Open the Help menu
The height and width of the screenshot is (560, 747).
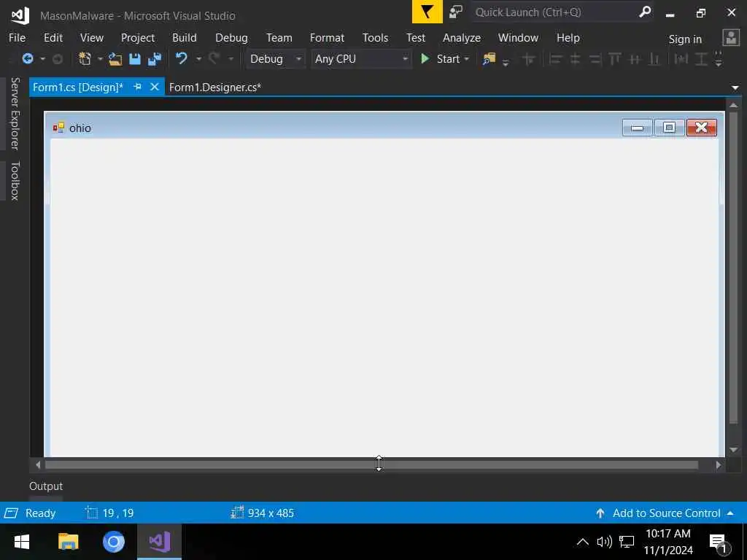(x=568, y=38)
